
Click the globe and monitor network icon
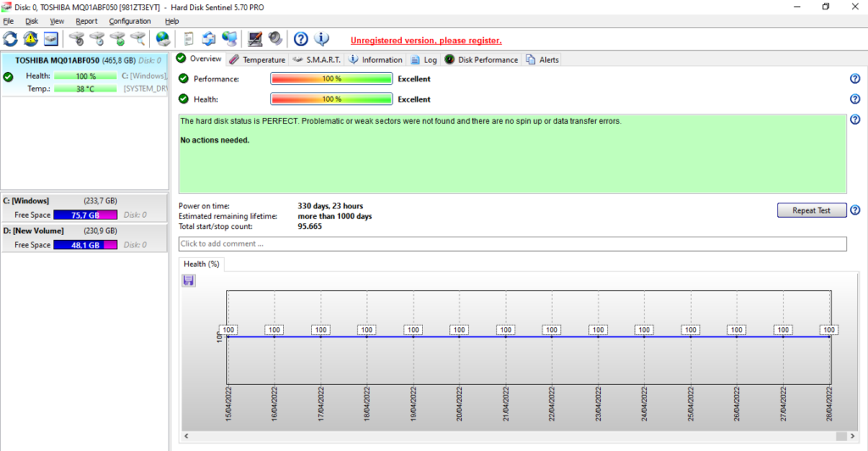(x=229, y=39)
